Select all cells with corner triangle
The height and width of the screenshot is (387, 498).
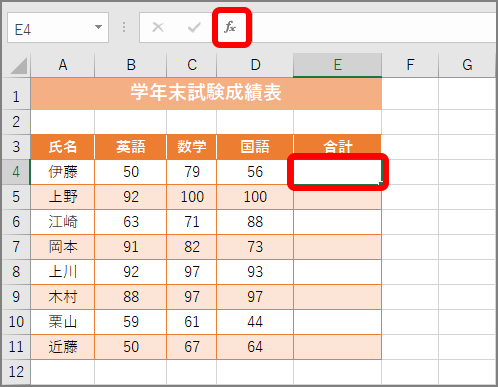click(x=18, y=66)
